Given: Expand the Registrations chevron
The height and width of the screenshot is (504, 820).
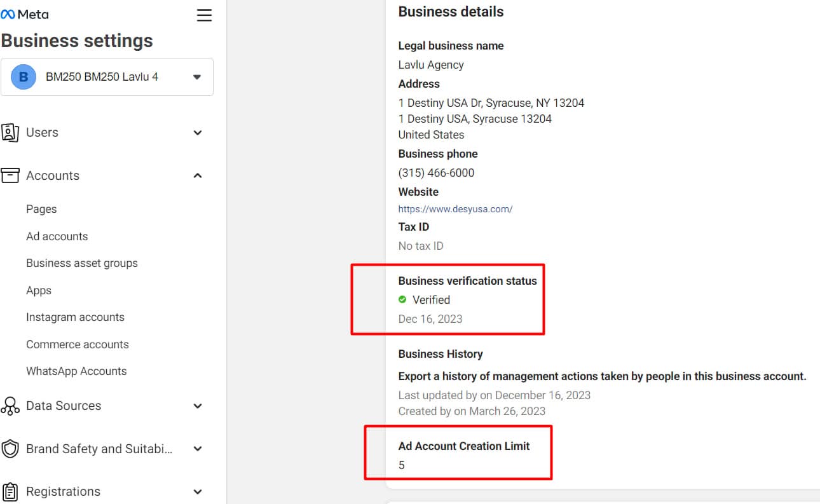Looking at the screenshot, I should click(x=198, y=492).
